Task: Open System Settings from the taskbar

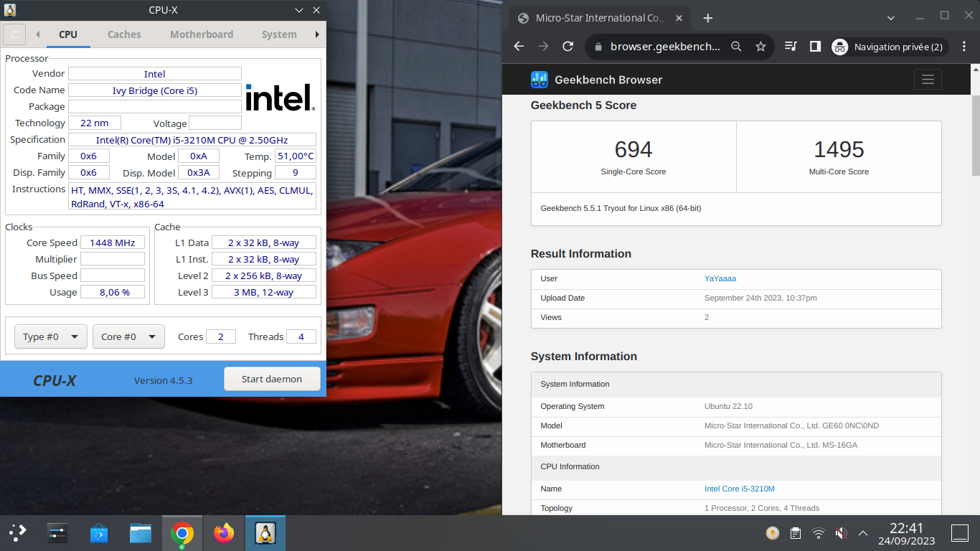Action: (57, 532)
